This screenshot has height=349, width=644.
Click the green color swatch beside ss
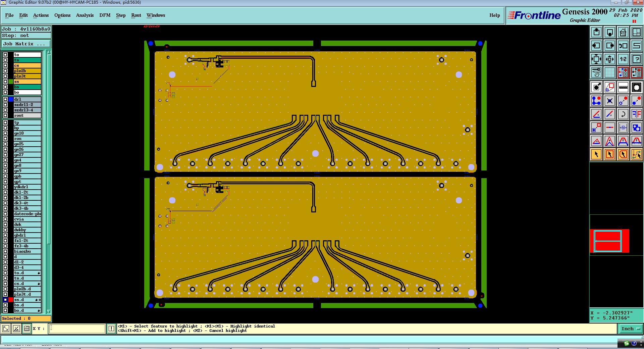tap(11, 82)
